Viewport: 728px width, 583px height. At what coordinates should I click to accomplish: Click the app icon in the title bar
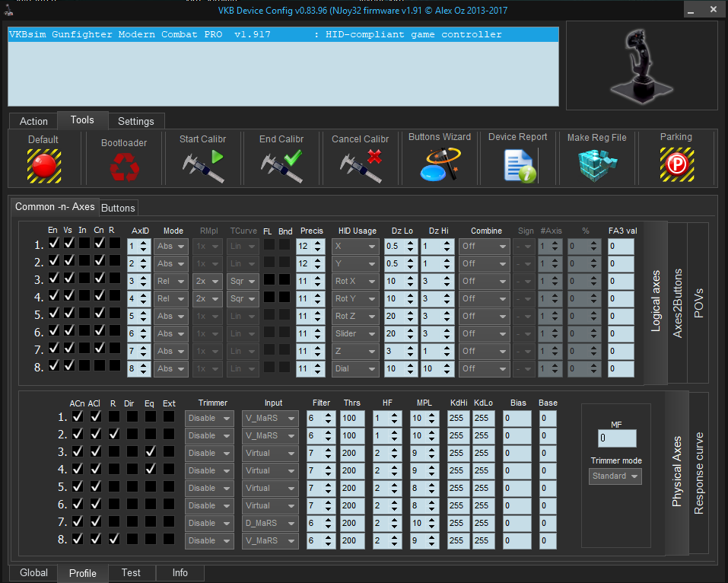pyautogui.click(x=8, y=10)
